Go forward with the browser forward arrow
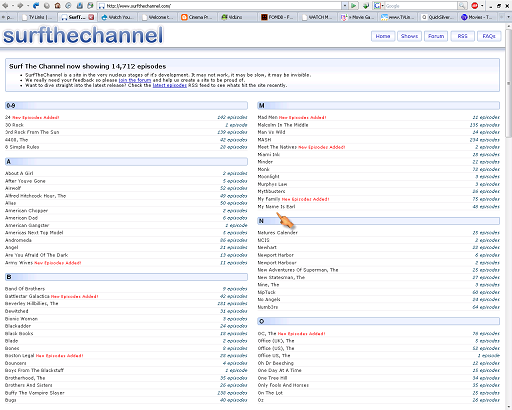 [x=20, y=6]
